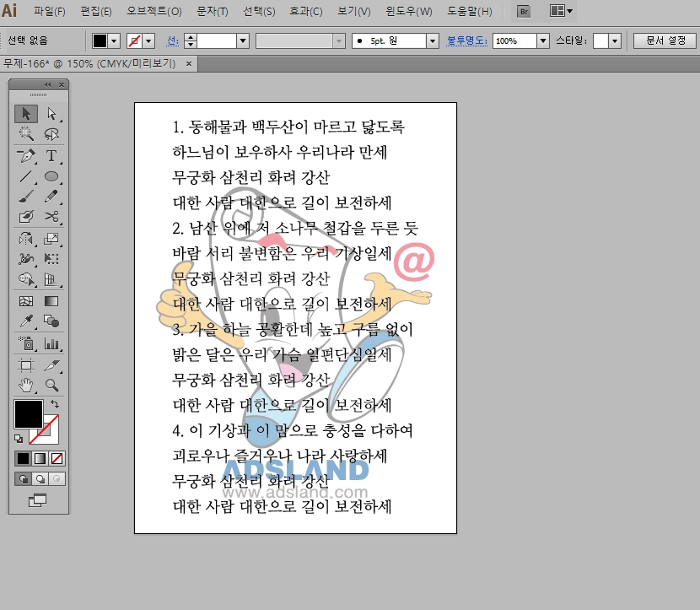
Task: Expand the opacity 100% dropdown
Action: [x=543, y=41]
